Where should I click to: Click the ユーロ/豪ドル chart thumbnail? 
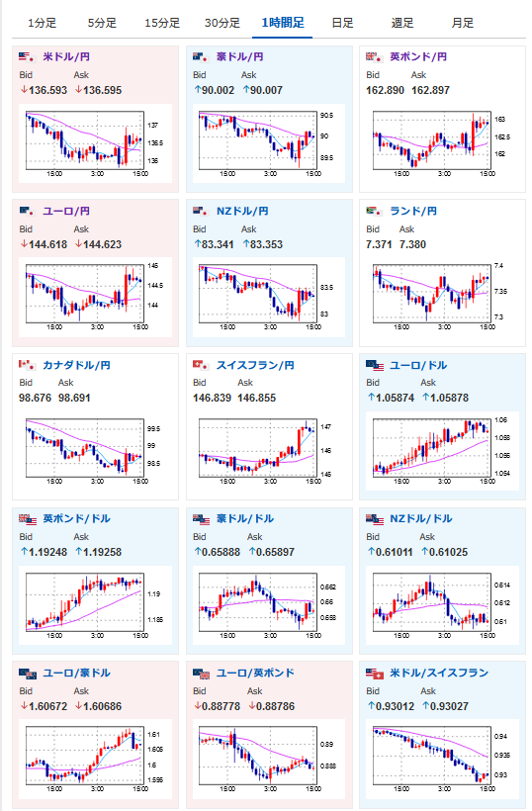[95, 760]
